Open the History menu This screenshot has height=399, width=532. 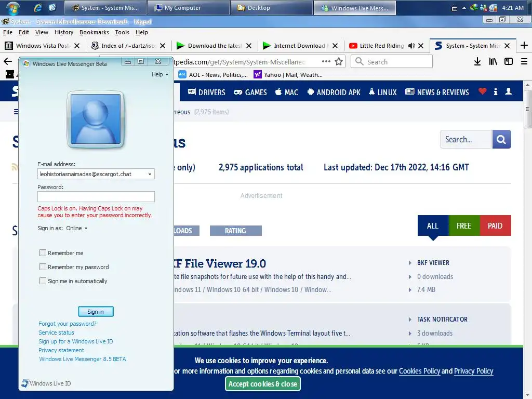click(64, 32)
